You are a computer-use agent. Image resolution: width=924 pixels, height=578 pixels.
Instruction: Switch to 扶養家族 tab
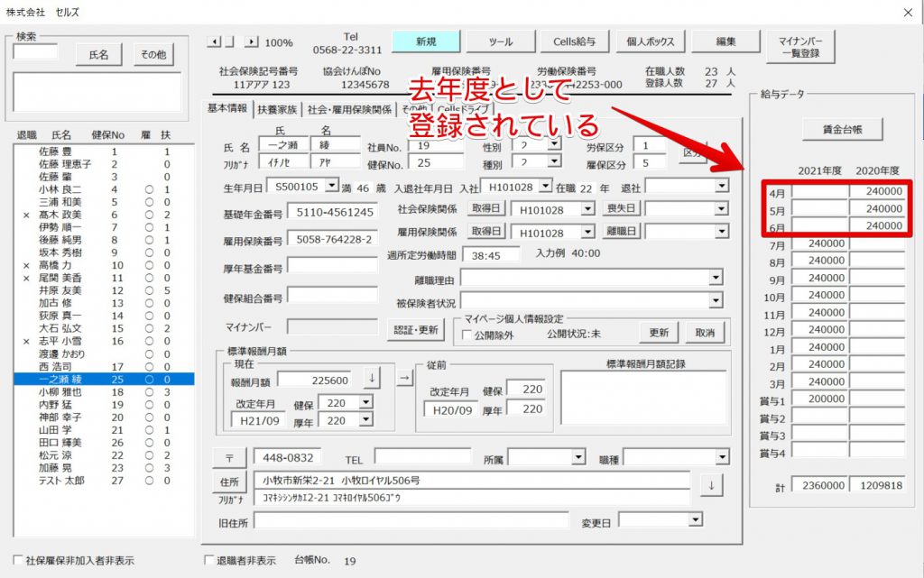point(277,109)
